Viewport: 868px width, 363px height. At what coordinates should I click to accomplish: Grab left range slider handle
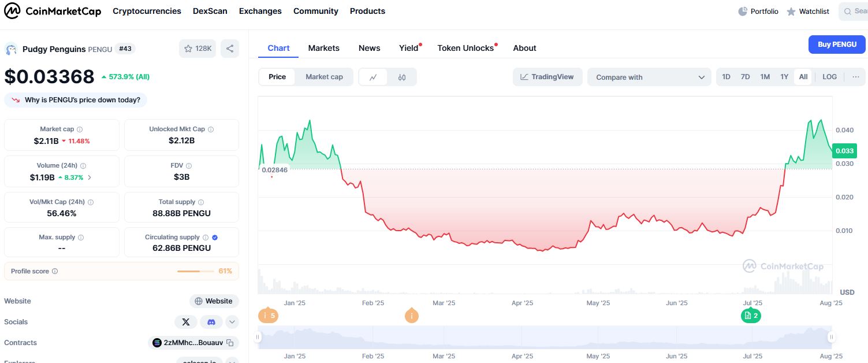click(x=258, y=337)
